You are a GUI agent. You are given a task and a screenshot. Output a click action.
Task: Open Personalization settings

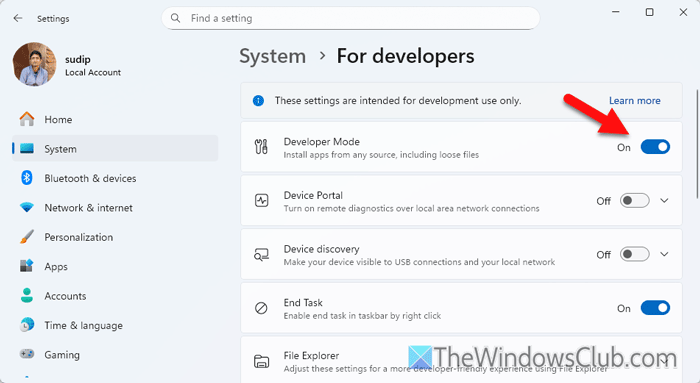click(115, 237)
